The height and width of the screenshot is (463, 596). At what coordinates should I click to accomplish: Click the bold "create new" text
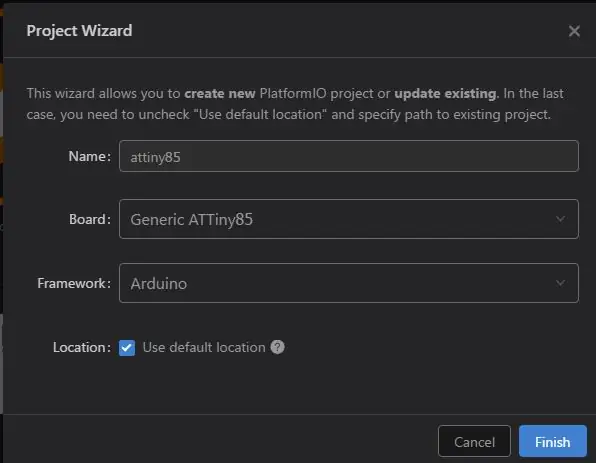[x=220, y=94]
